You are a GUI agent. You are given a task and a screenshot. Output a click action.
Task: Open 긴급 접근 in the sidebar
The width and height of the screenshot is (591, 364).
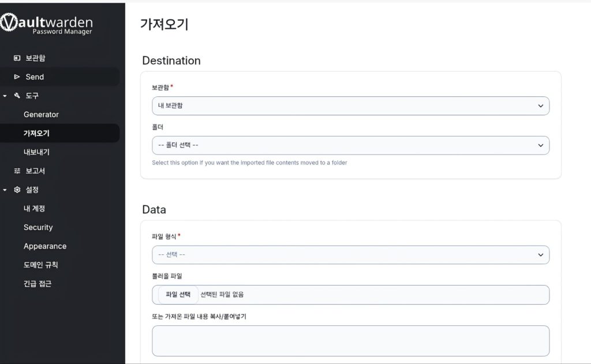coord(38,284)
